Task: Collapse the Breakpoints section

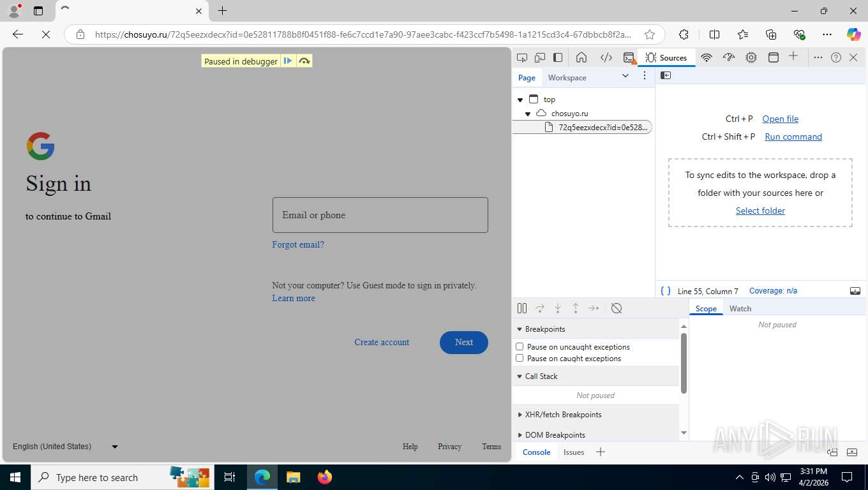Action: click(x=519, y=329)
